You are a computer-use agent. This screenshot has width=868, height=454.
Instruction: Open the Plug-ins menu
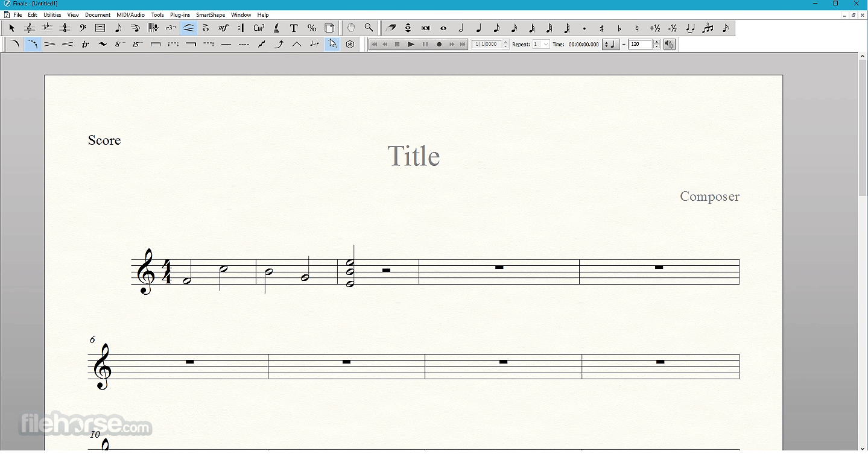(180, 15)
